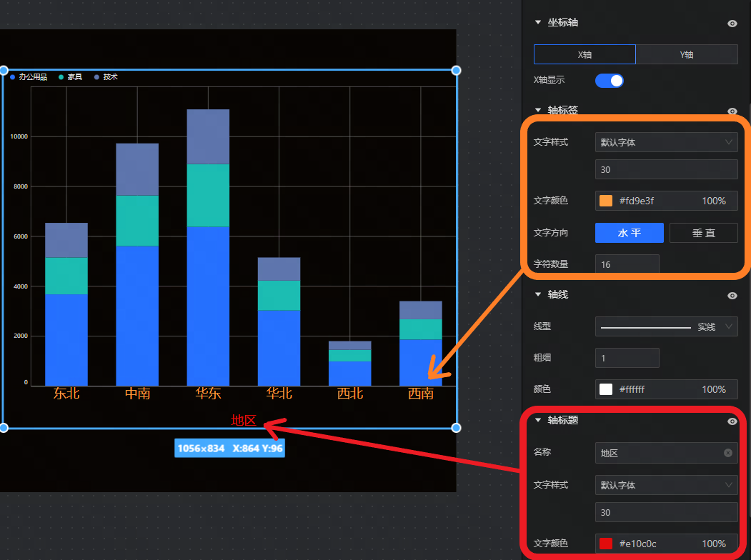
Task: Open the orange #fd9e3f color swatch
Action: (606, 201)
